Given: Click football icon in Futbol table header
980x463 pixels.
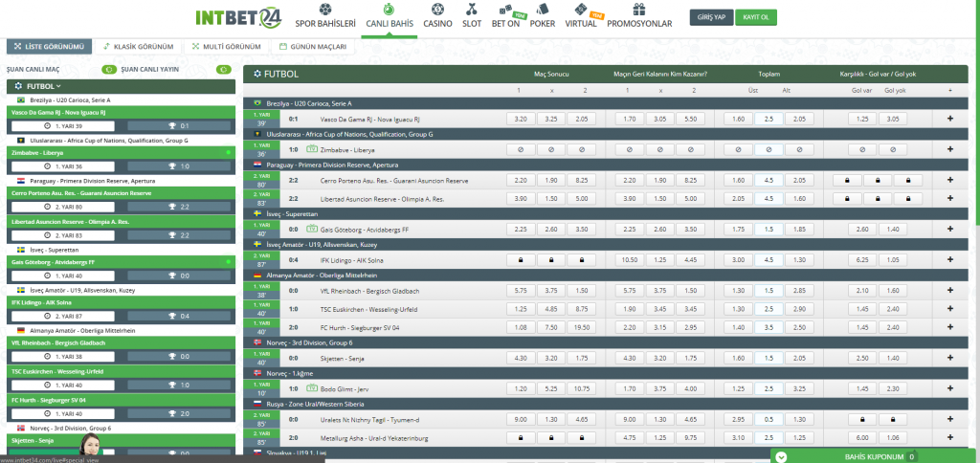Looking at the screenshot, I should 256,74.
